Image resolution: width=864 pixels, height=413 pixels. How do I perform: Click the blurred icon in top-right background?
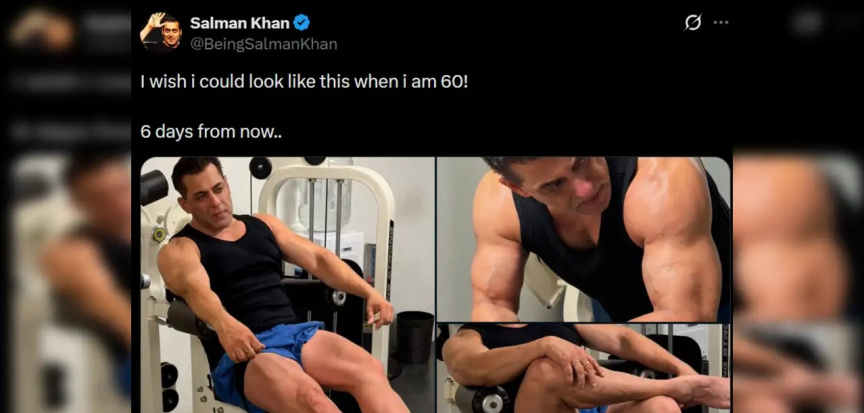click(808, 23)
